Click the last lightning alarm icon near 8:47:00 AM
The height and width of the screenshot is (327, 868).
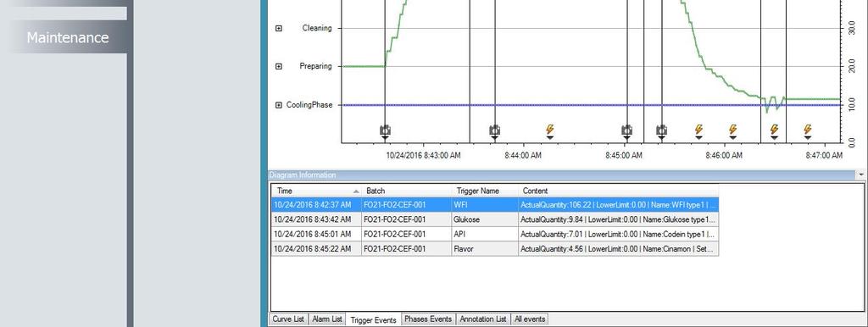(x=808, y=130)
